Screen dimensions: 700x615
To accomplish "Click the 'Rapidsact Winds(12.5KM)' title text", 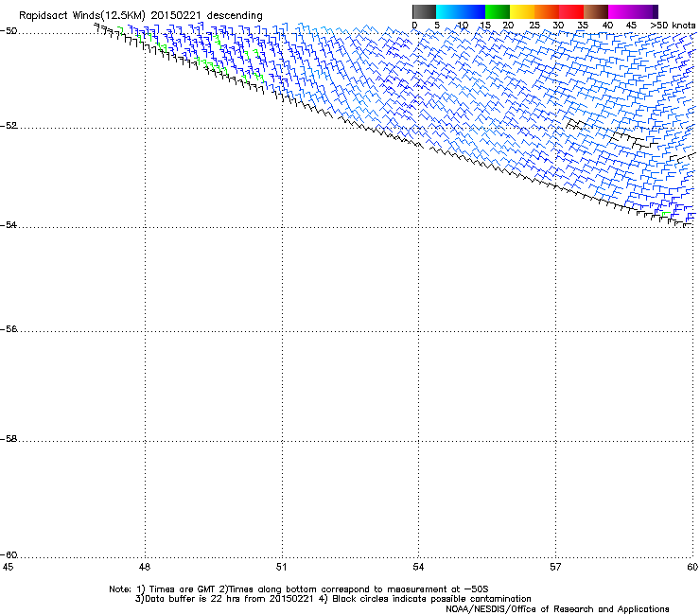I will [x=82, y=16].
